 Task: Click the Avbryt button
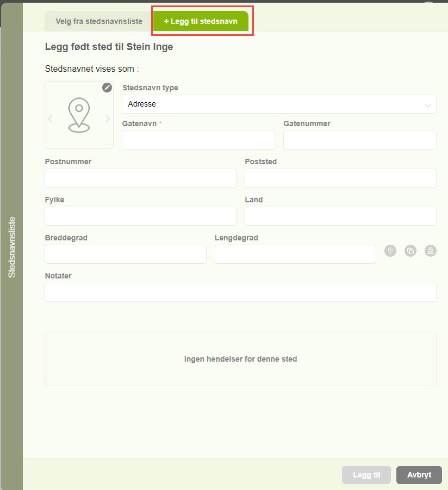(x=419, y=475)
